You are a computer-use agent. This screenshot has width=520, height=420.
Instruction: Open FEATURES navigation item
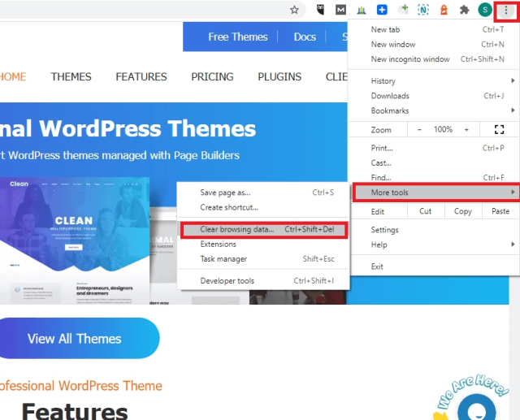(141, 76)
